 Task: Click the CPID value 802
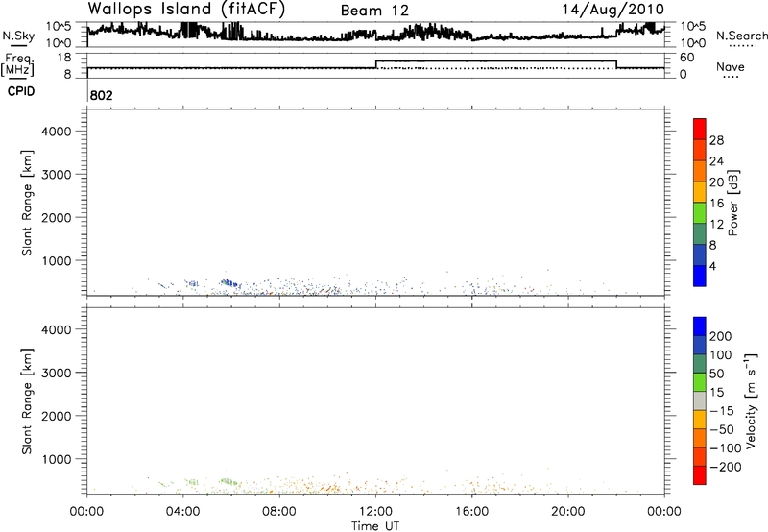102,95
